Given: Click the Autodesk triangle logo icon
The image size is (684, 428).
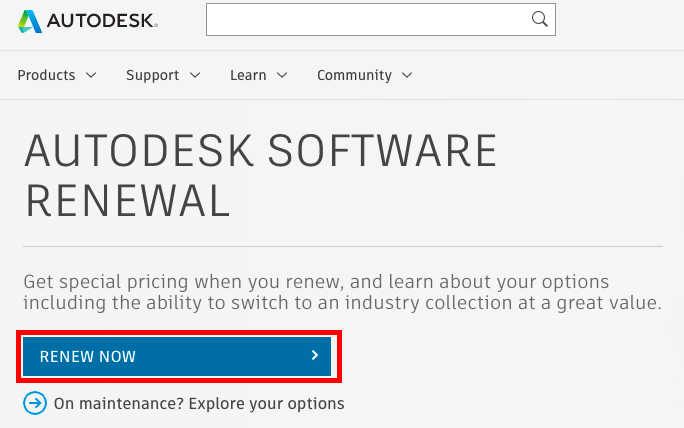Looking at the screenshot, I should point(31,20).
